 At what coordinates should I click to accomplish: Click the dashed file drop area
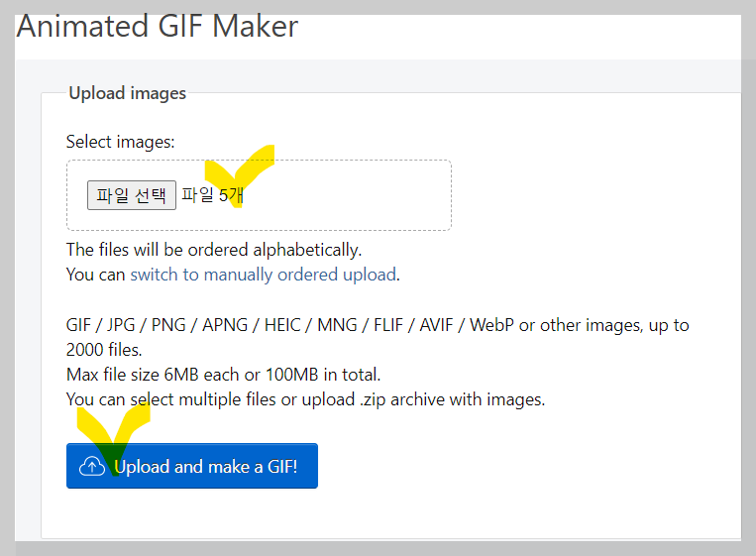(259, 195)
